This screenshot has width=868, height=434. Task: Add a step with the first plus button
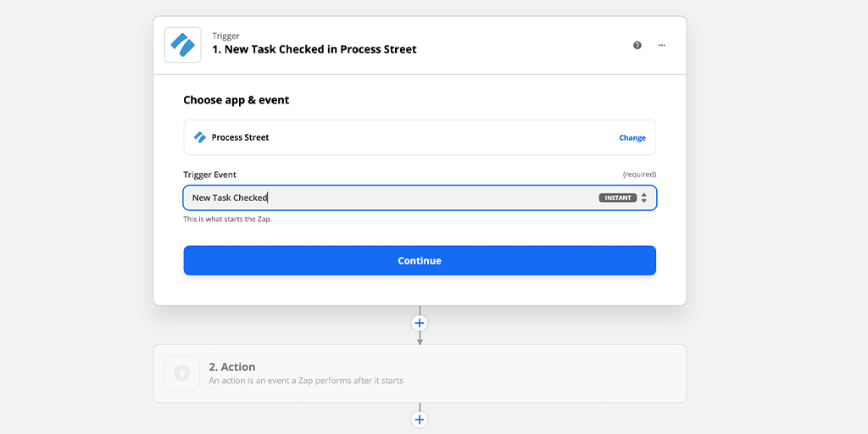420,323
